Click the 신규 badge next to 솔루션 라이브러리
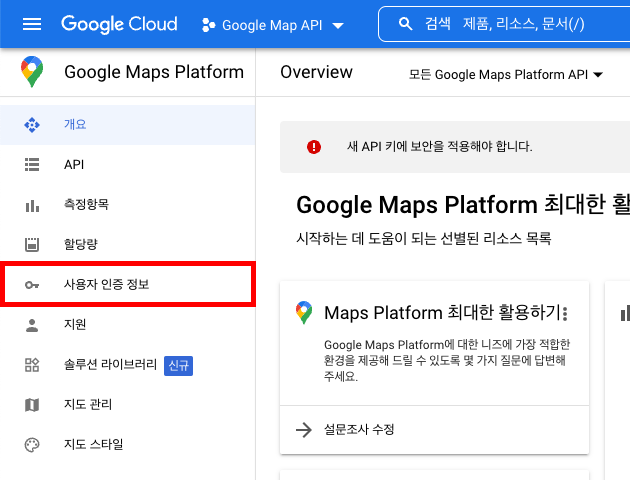 tap(179, 365)
